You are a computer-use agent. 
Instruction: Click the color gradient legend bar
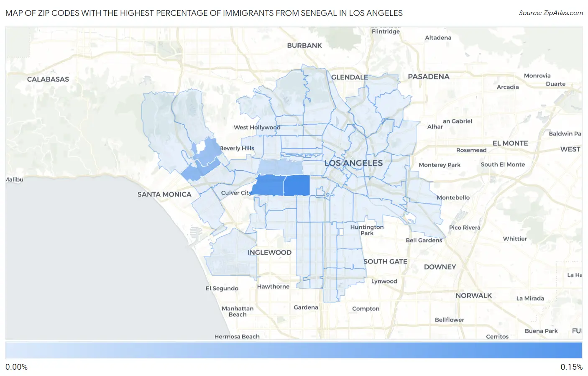tap(294, 350)
